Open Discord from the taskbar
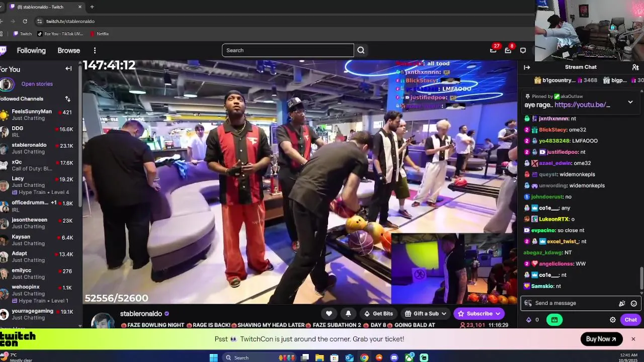 [394, 357]
